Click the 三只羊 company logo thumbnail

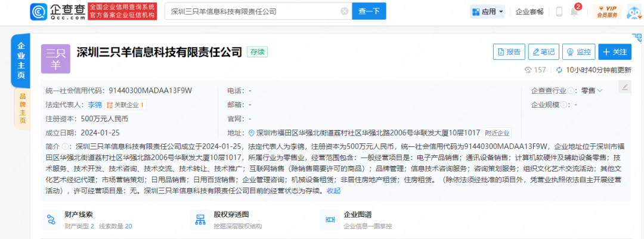pyautogui.click(x=55, y=59)
